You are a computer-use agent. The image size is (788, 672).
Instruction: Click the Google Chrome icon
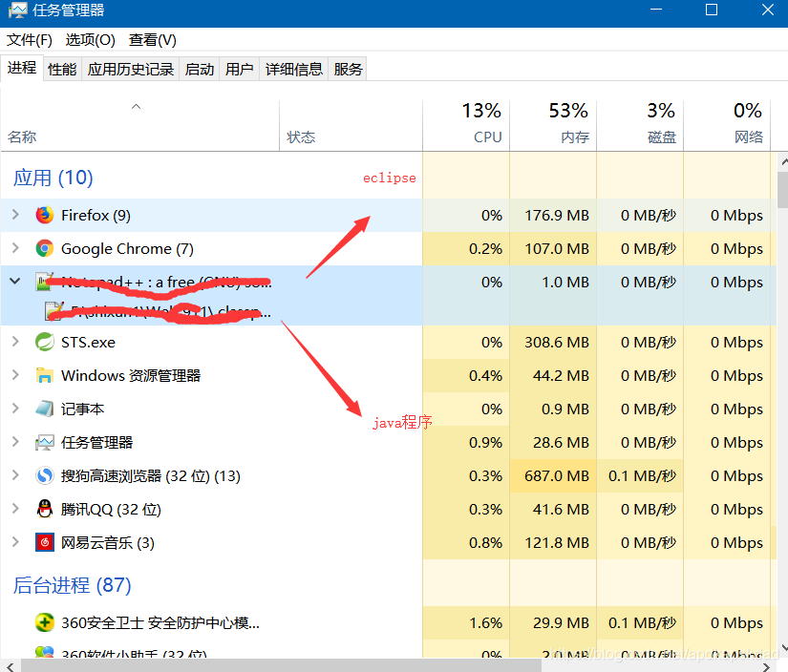(44, 248)
